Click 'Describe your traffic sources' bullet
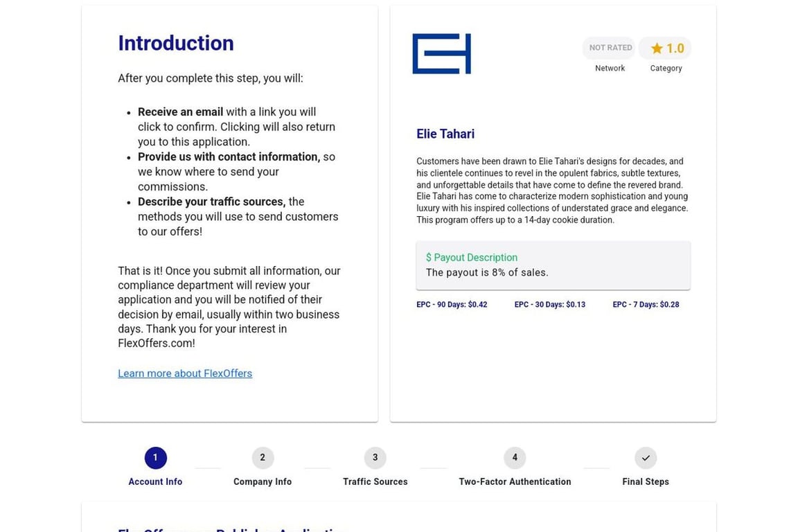 (212, 202)
